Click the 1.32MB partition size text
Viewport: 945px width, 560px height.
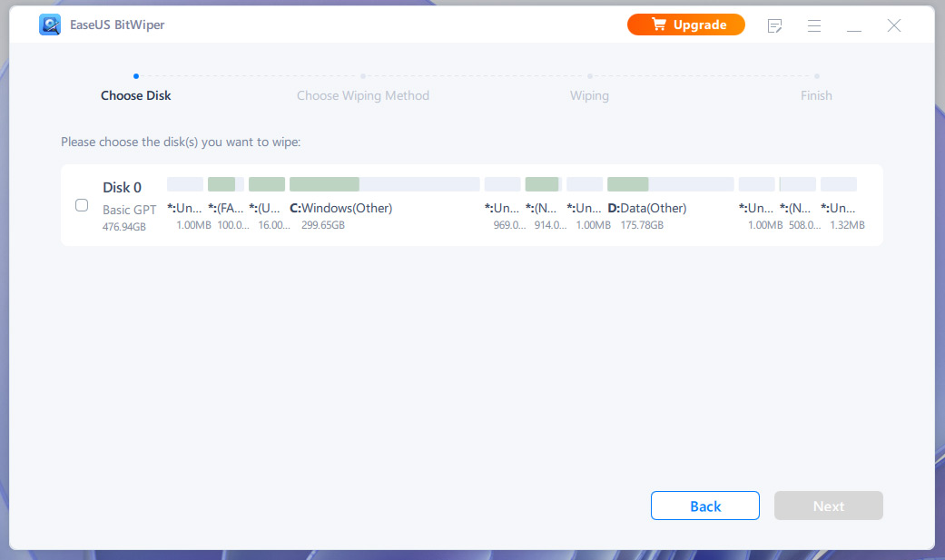[x=847, y=225]
